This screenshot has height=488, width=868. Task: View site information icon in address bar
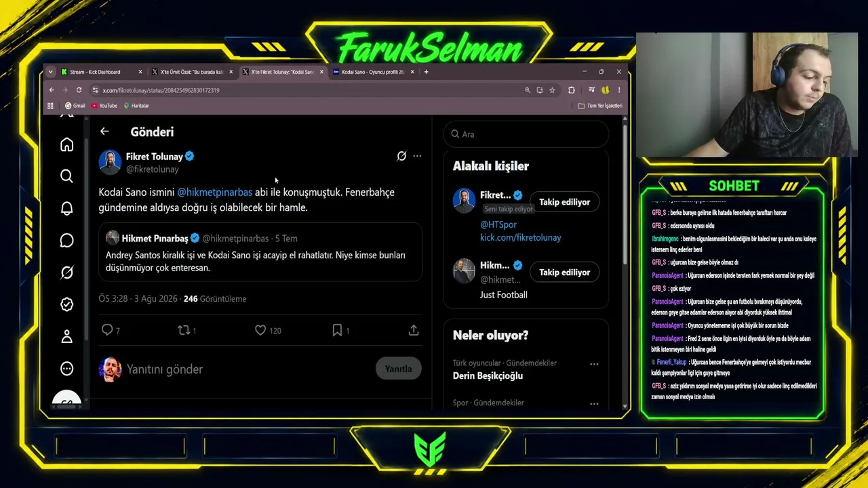[96, 90]
